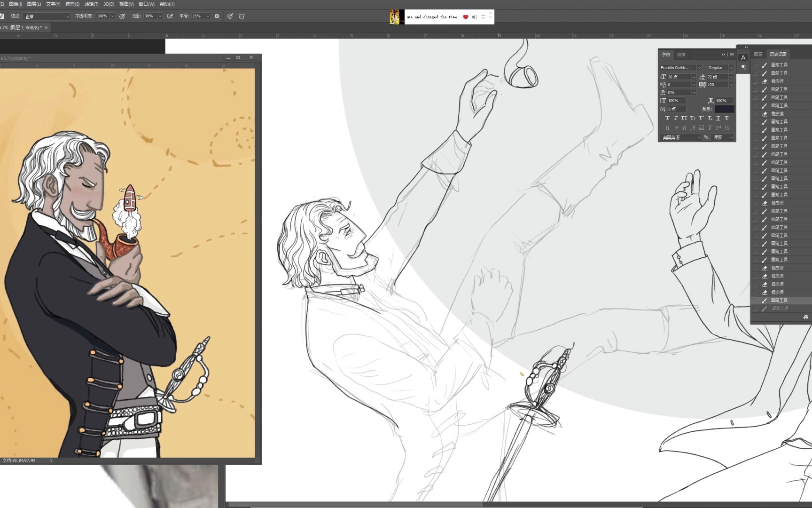Open the Character panel icon in side dock

click(743, 57)
